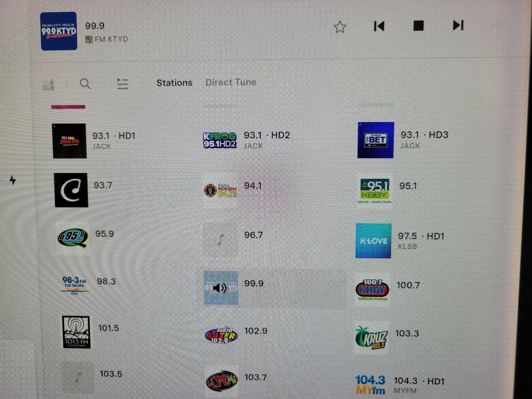
Task: Skip to next station
Action: click(458, 25)
